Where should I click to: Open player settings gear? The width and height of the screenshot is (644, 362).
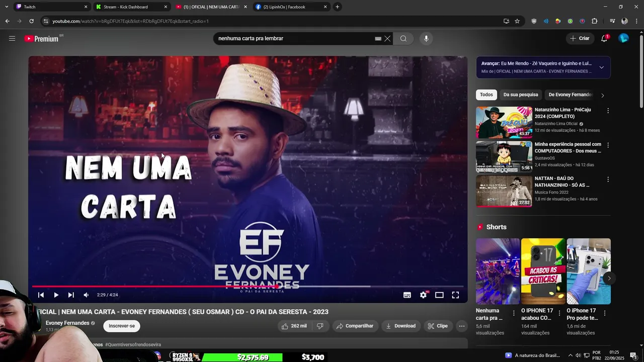(423, 295)
